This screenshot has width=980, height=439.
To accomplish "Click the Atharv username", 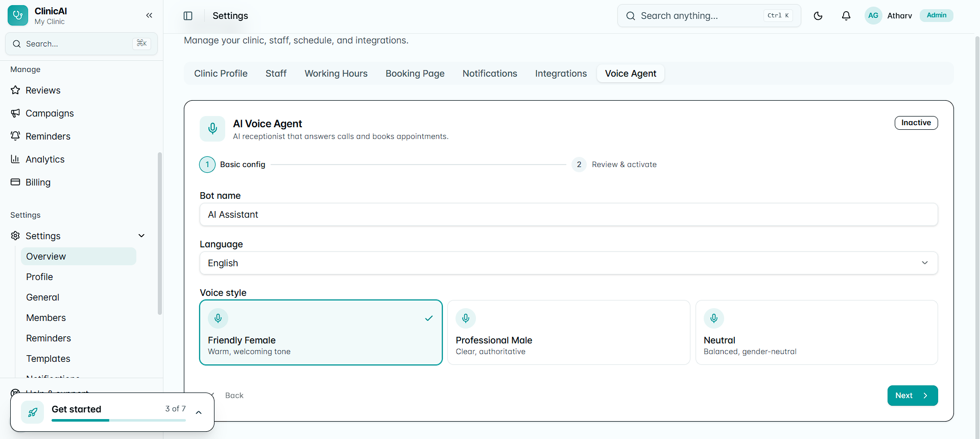I will [899, 16].
